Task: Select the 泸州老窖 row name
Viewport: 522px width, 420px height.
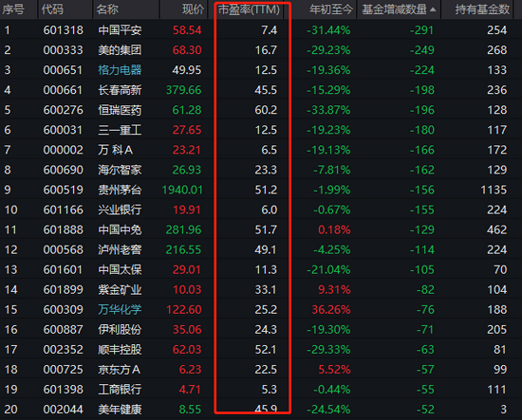Action: coord(120,249)
